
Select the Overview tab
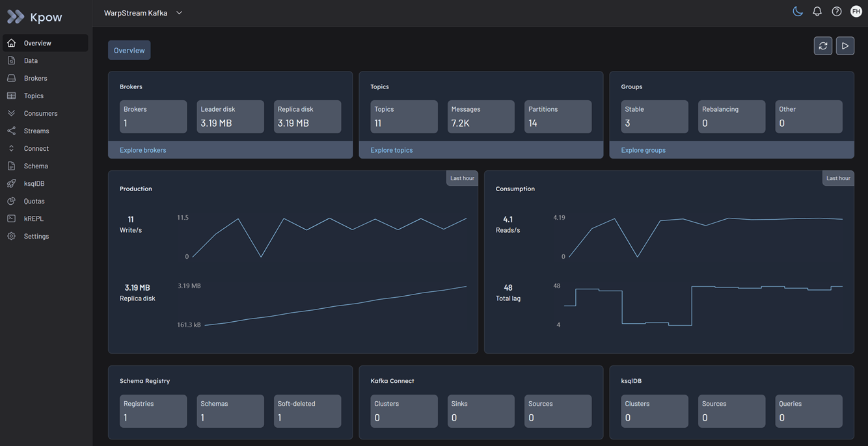tap(129, 50)
